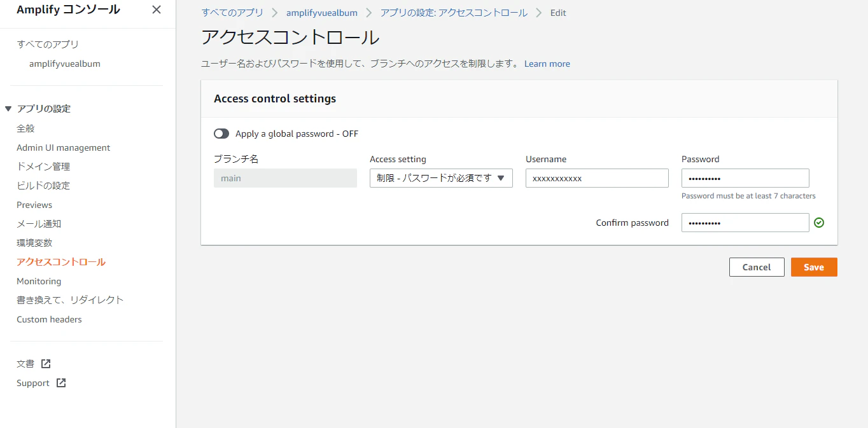Open Admin UI management

[x=64, y=148]
